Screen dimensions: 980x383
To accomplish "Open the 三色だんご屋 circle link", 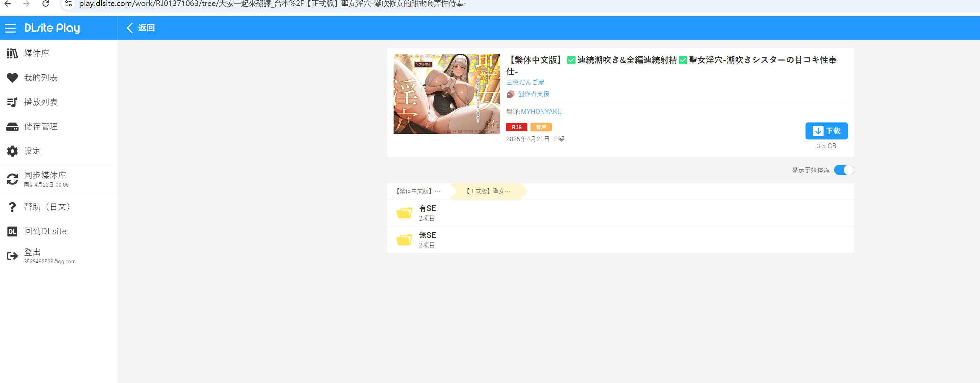I will 525,82.
